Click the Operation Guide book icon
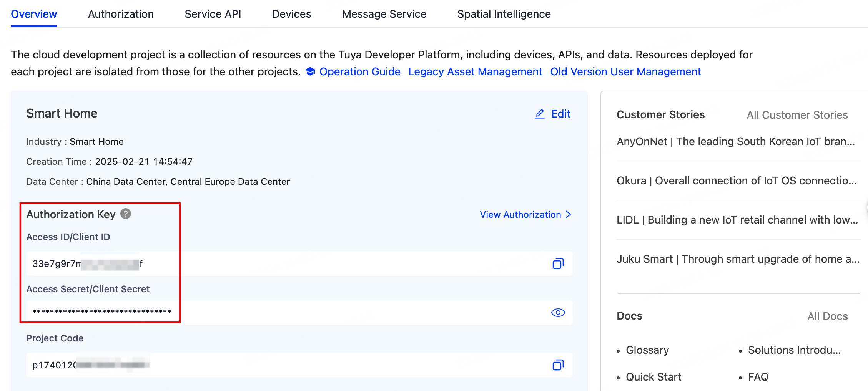 pyautogui.click(x=310, y=71)
